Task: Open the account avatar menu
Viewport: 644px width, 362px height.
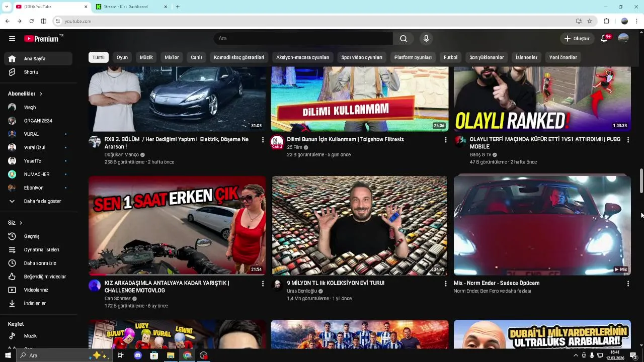Action: tap(623, 39)
